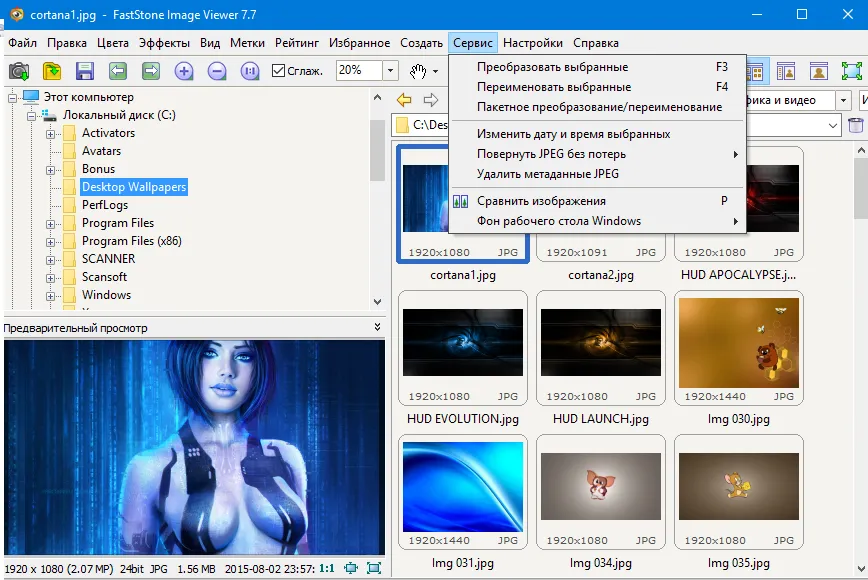The image size is (868, 580).
Task: Click the zoom in plus icon
Action: tap(184, 71)
